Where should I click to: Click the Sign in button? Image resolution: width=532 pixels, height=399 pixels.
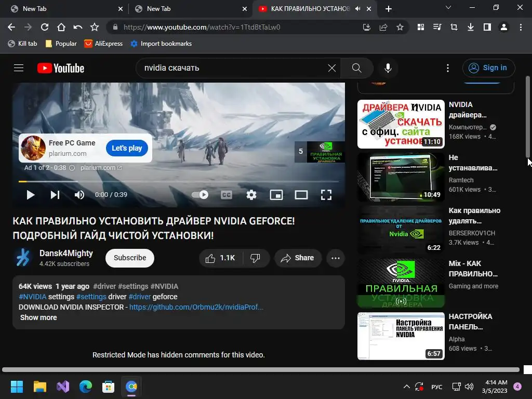click(488, 68)
